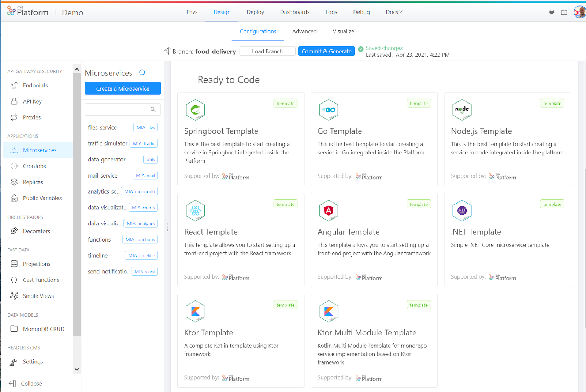
Task: Expand the Docs dropdown menu
Action: 393,12
